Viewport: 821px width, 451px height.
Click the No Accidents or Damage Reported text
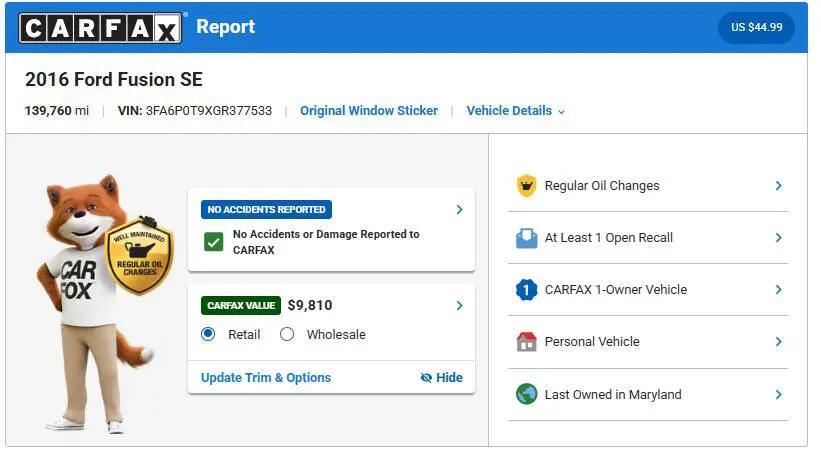point(326,242)
